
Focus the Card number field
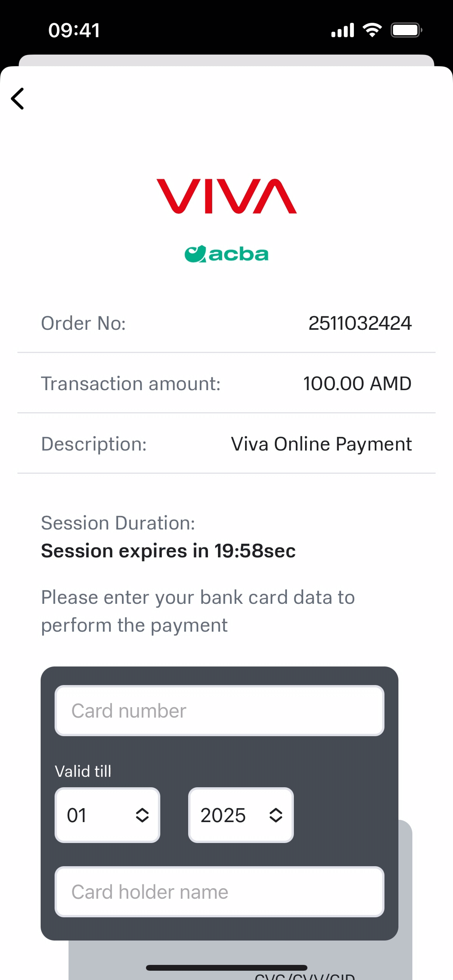click(220, 711)
